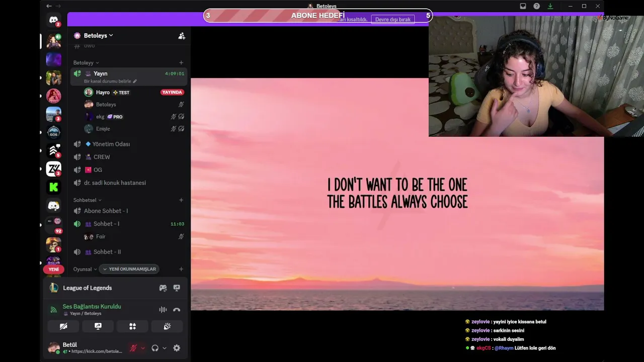Open the Discord inbox icon

pyautogui.click(x=523, y=6)
